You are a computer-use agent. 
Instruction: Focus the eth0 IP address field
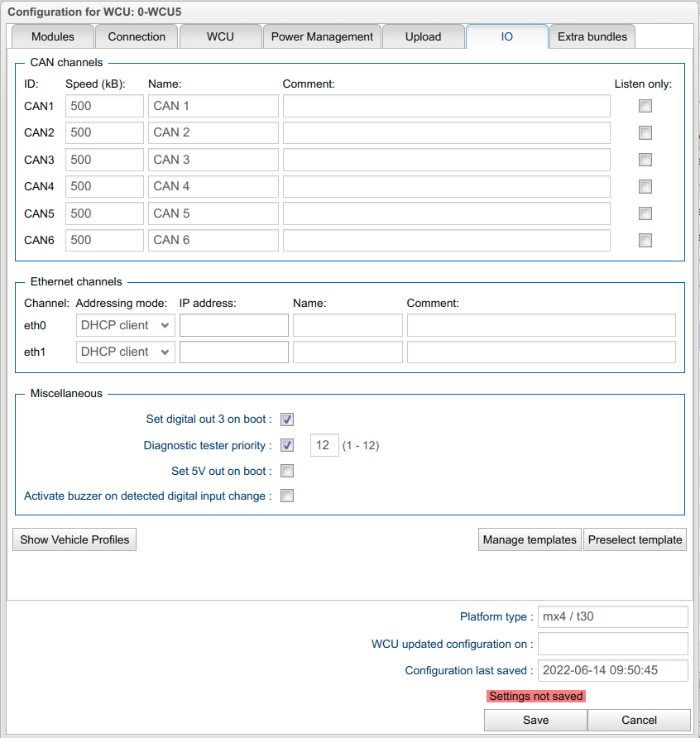pos(233,325)
